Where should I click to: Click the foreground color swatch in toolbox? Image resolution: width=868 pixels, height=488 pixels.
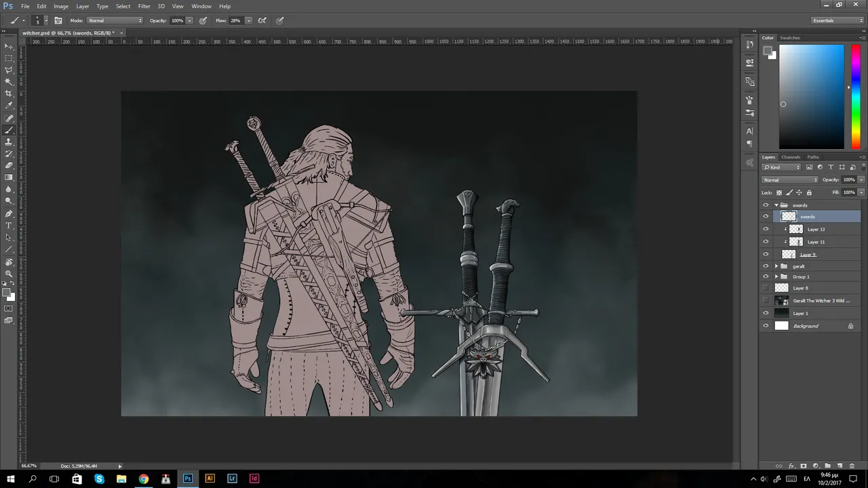(x=6, y=293)
